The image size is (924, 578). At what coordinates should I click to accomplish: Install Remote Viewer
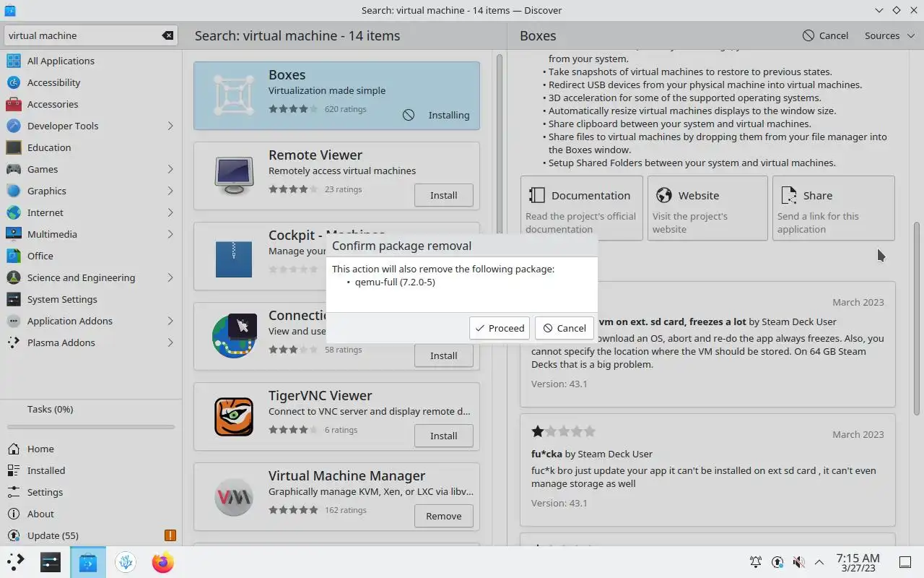click(443, 195)
